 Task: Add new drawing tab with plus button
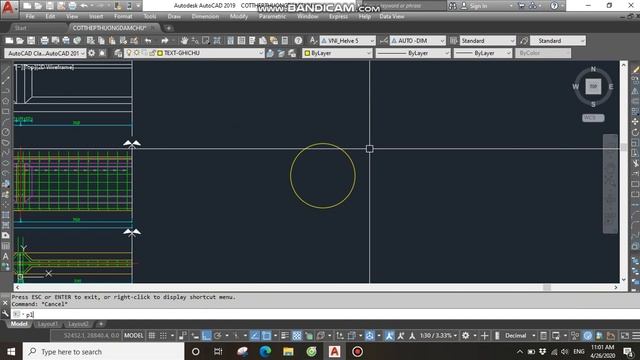click(168, 28)
